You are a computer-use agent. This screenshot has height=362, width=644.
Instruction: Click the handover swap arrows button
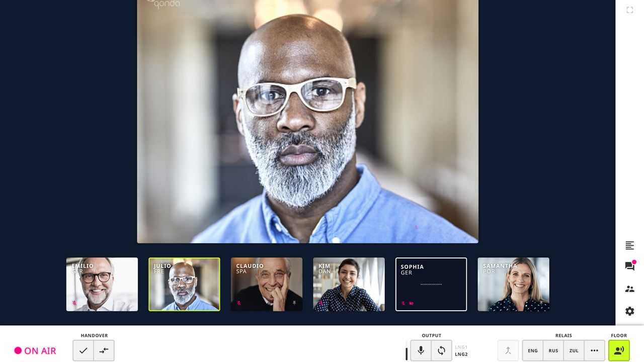coord(104,350)
